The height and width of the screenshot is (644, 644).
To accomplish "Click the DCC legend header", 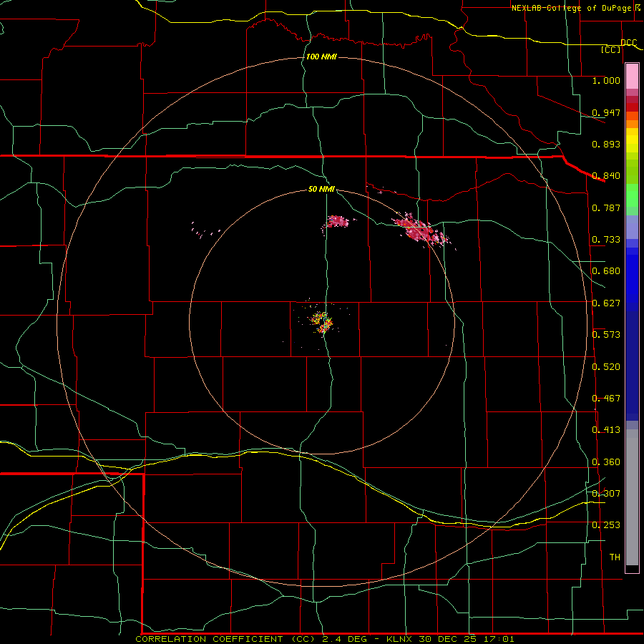I will click(x=628, y=42).
